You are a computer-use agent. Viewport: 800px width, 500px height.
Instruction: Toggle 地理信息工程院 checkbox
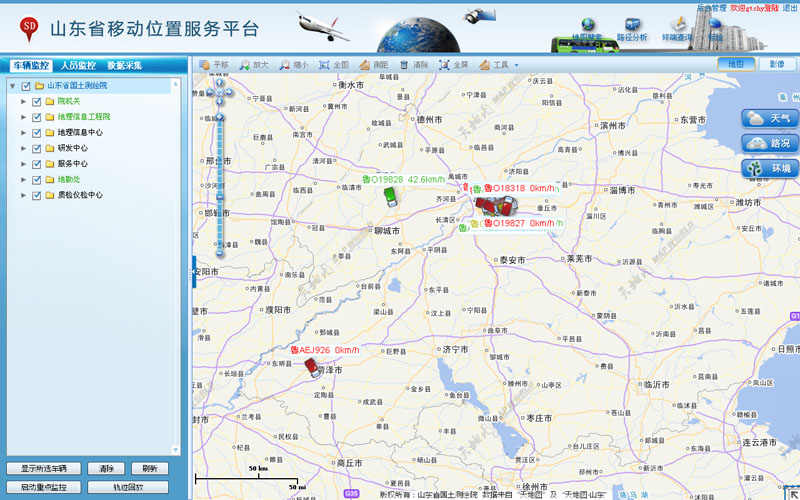click(36, 117)
